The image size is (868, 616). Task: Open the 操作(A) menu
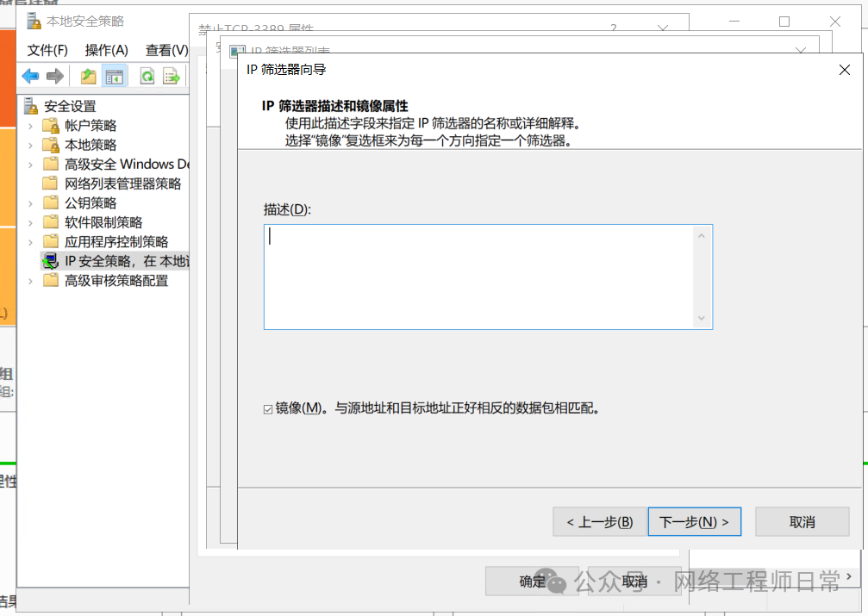[107, 50]
